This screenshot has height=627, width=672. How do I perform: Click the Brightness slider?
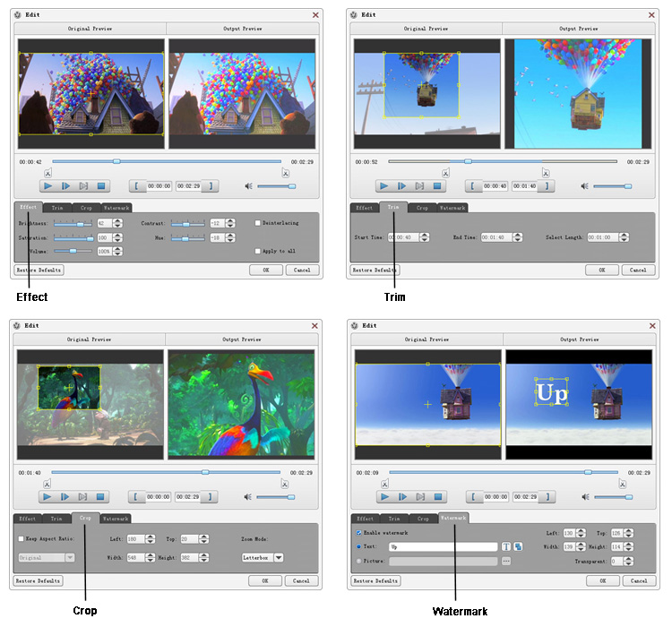pos(73,224)
